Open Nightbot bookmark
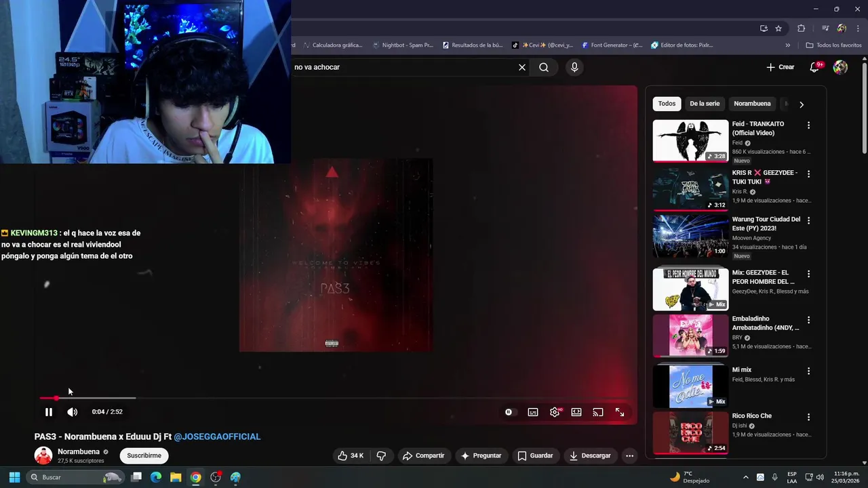868x488 pixels. click(403, 45)
